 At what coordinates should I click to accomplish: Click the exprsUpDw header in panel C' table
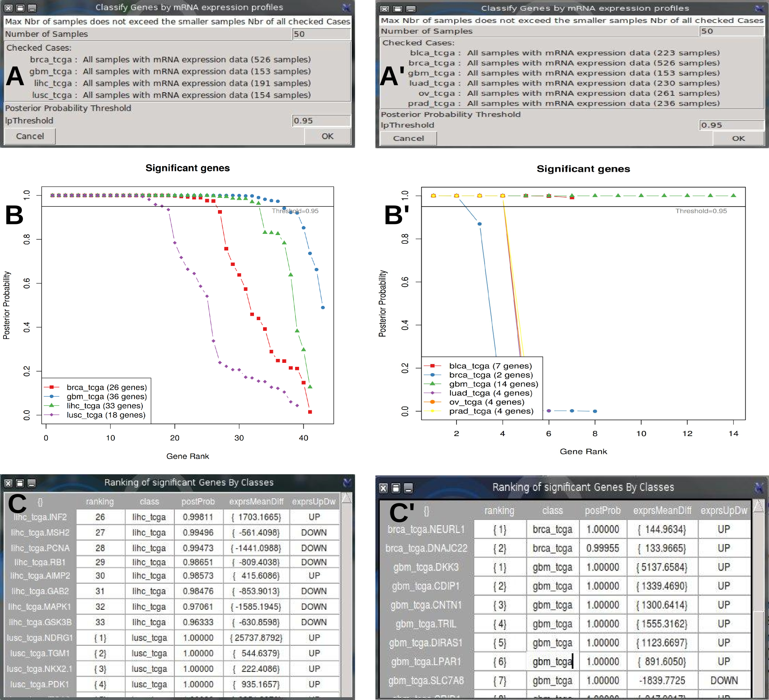click(x=724, y=511)
